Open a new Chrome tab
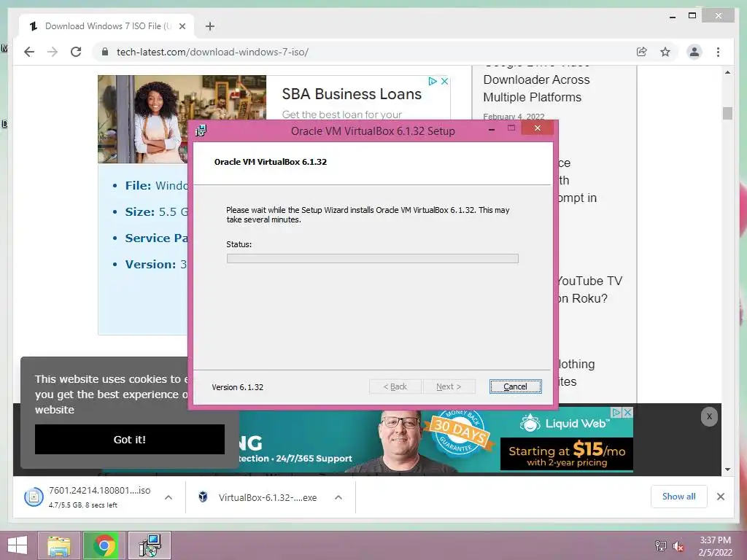This screenshot has width=747, height=560. coord(209,26)
